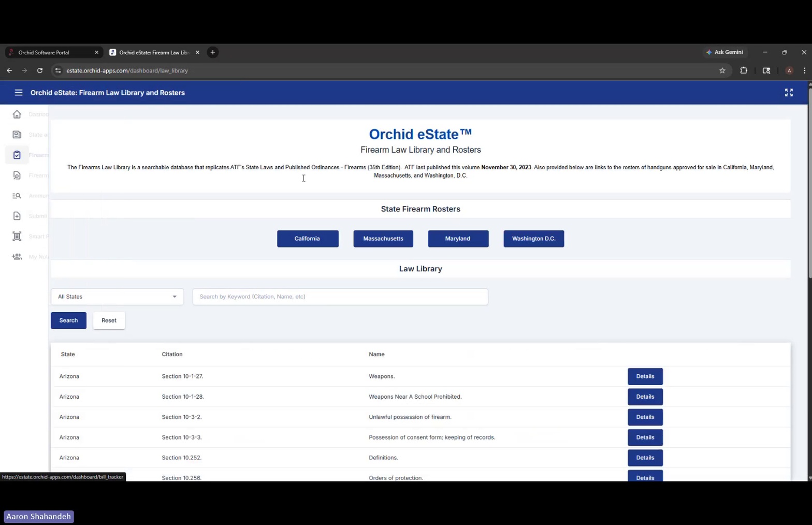Open the browser side panel icon
Viewport: 812px width, 525px height.
[x=766, y=70]
